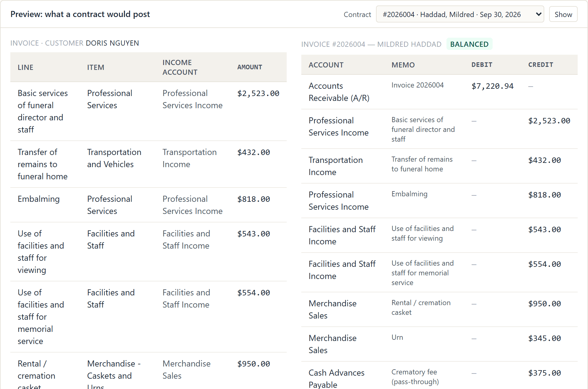Click the Invoice 2026004 memo

417,85
